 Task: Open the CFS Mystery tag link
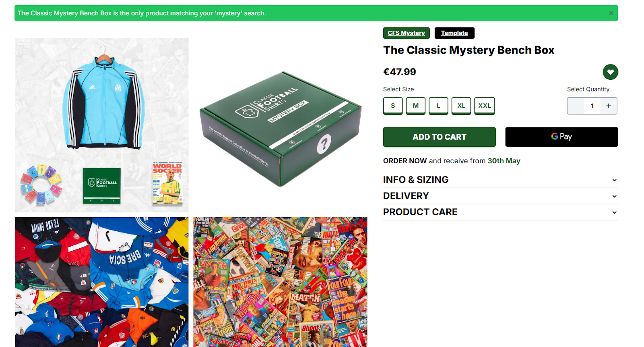click(x=406, y=33)
